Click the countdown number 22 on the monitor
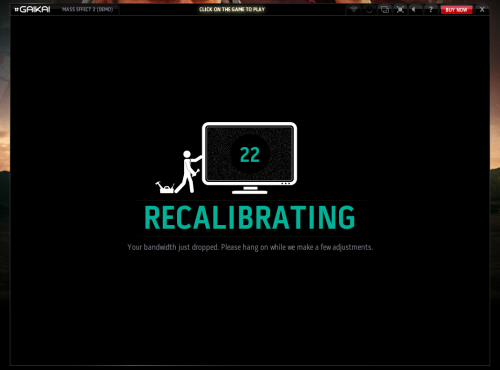The width and height of the screenshot is (500, 370). point(250,155)
